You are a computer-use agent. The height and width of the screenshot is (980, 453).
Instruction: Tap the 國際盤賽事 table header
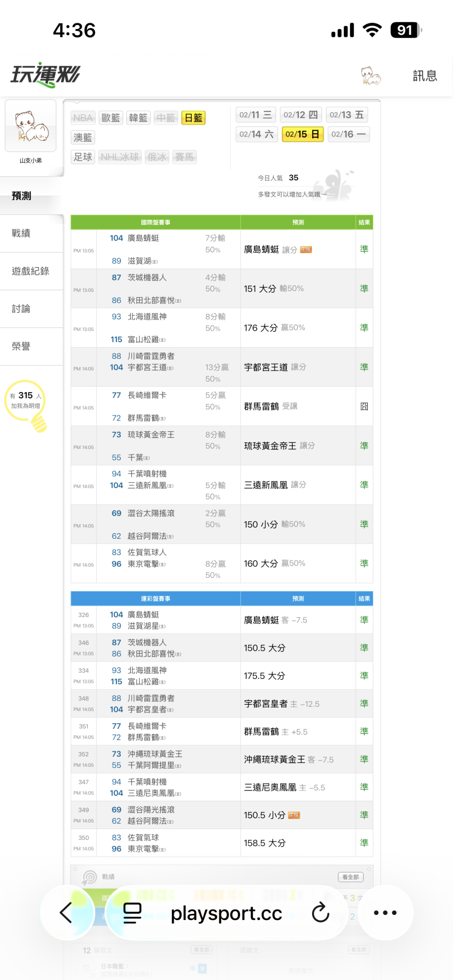pyautogui.click(x=156, y=222)
